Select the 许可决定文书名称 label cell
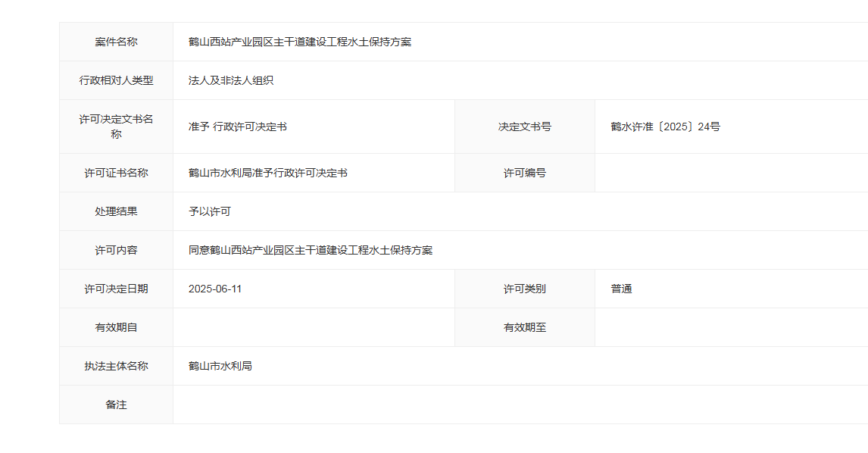The width and height of the screenshot is (868, 453). pos(115,127)
